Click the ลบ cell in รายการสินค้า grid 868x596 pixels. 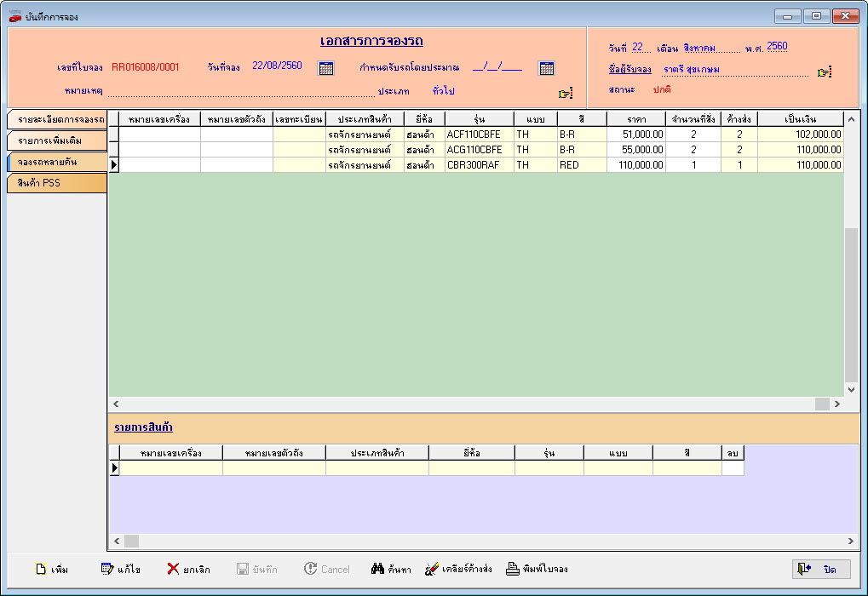733,468
